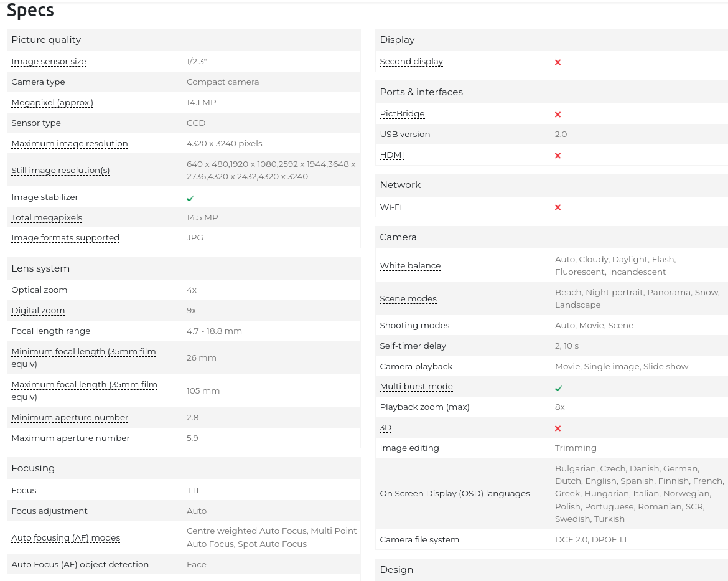Viewport: 728px width, 581px height.
Task: Click the red X next to Wi-Fi
Action: [x=558, y=207]
